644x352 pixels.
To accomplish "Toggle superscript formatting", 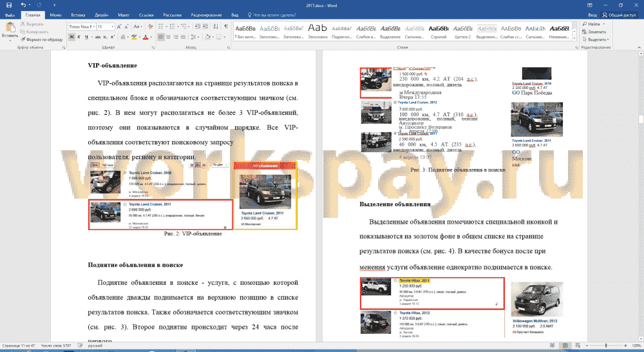I will (x=113, y=37).
